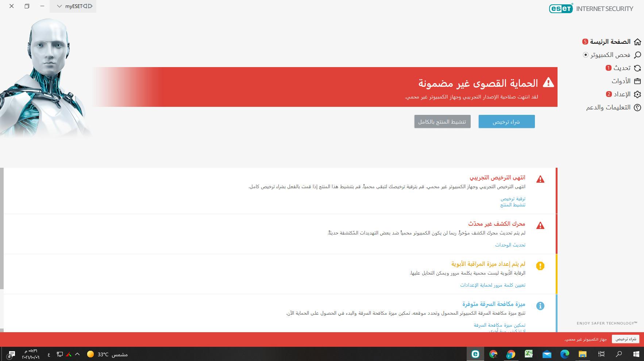Screen dimensions: 644x361
Task: Open Microsoft Edge from the taskbar
Action: pyautogui.click(x=564, y=354)
